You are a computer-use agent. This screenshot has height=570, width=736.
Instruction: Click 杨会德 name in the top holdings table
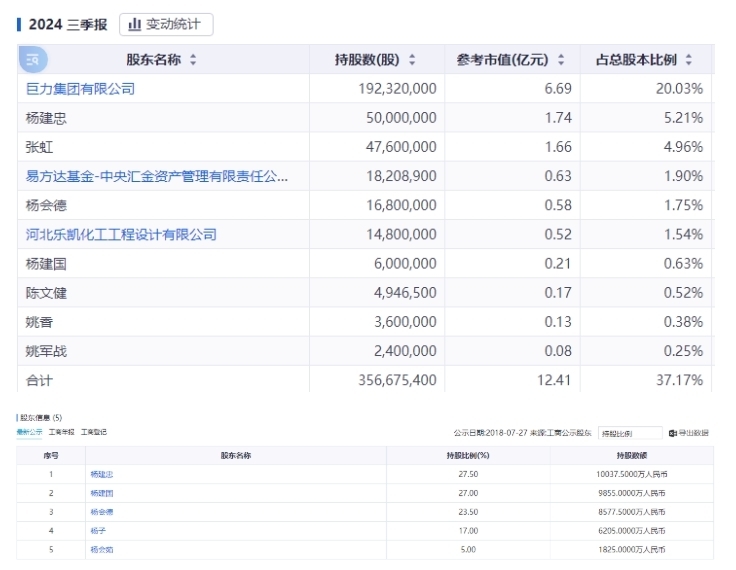click(x=46, y=205)
